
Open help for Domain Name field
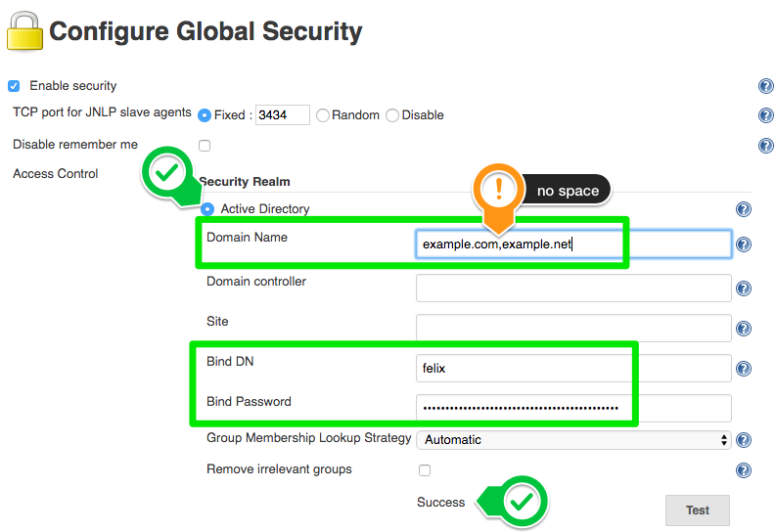tap(744, 244)
